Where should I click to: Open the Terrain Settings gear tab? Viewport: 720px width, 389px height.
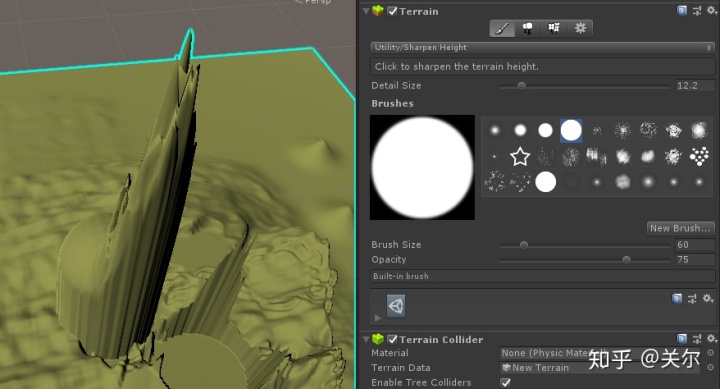tap(580, 28)
